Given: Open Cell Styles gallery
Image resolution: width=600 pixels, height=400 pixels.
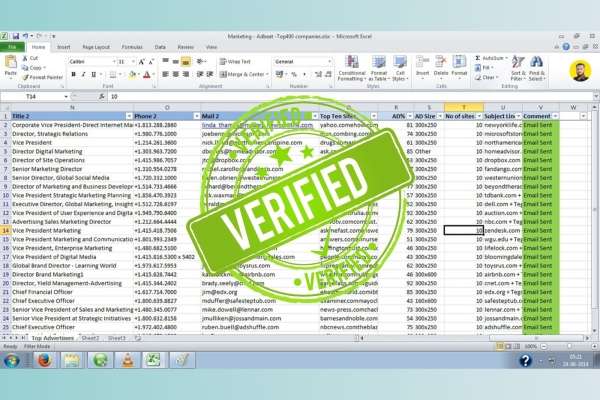Looking at the screenshot, I should click(400, 68).
